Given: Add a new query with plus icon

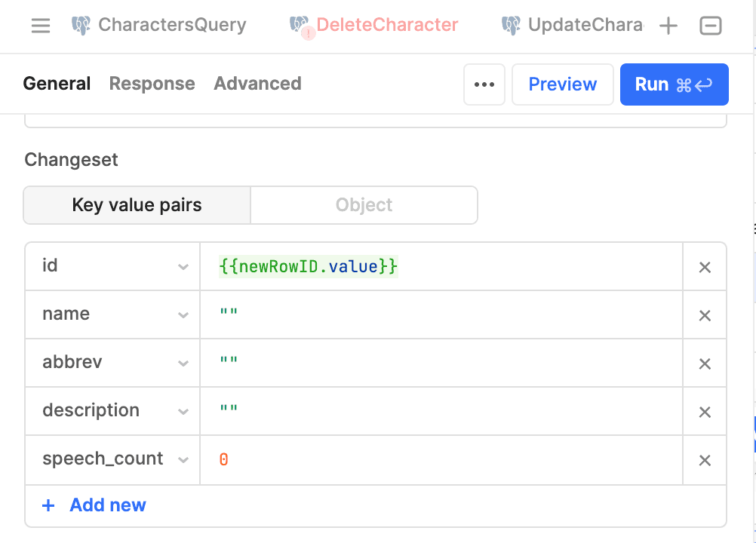Looking at the screenshot, I should click(x=668, y=26).
